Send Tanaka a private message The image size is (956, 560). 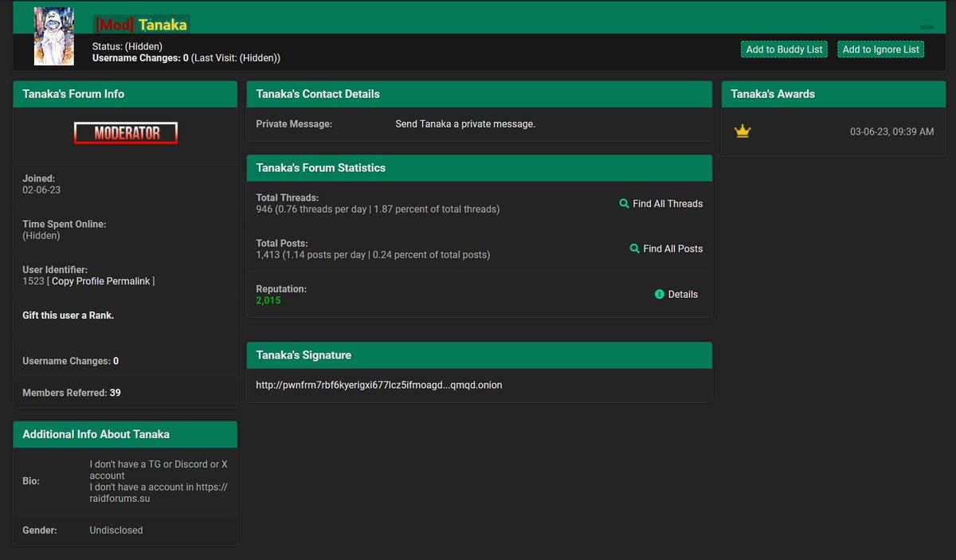(x=465, y=124)
